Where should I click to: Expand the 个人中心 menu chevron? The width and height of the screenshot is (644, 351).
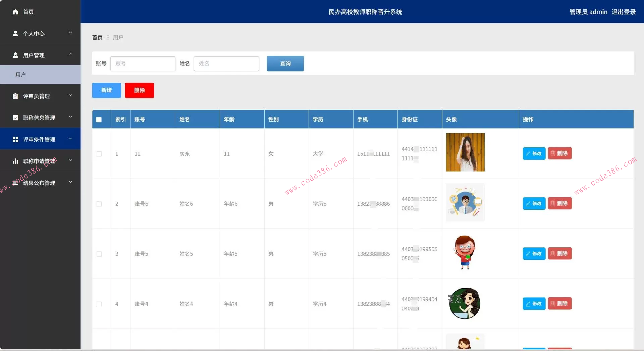point(70,33)
